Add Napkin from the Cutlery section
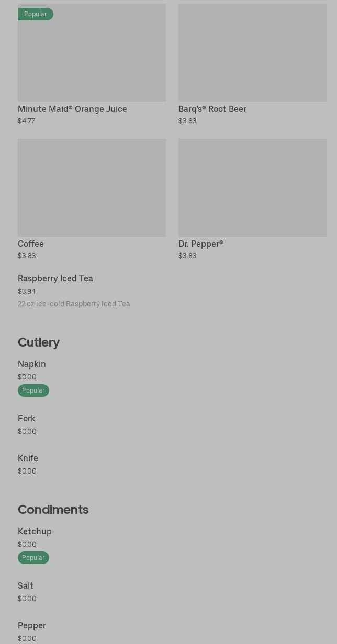This screenshot has width=337, height=644. click(x=32, y=364)
